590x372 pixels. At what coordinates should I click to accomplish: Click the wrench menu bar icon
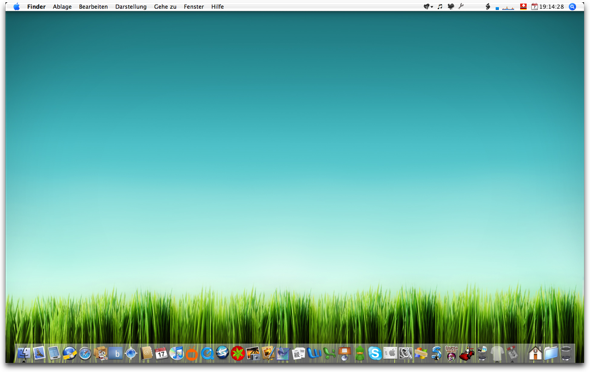pyautogui.click(x=461, y=6)
